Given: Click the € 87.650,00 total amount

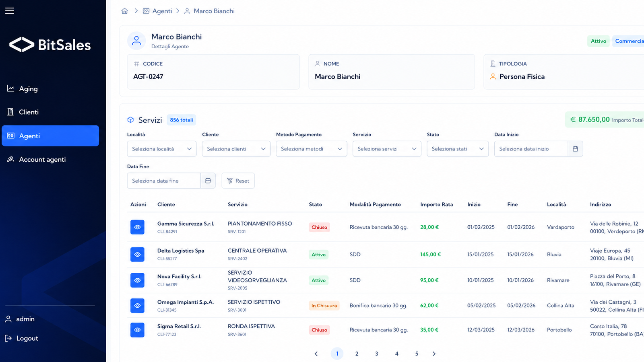Looking at the screenshot, I should pos(590,119).
